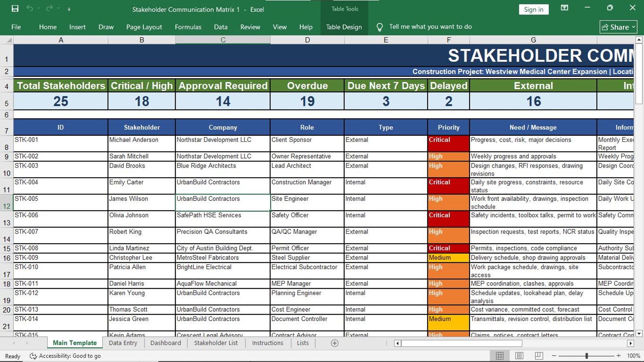The image size is (644, 362).
Task: Click the vertical scrollbar up arrow
Action: pos(639,40)
